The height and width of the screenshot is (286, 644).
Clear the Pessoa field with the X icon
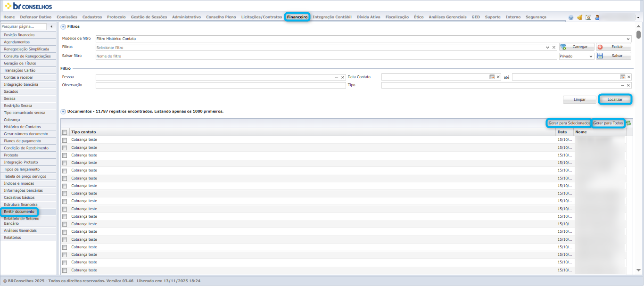343,77
